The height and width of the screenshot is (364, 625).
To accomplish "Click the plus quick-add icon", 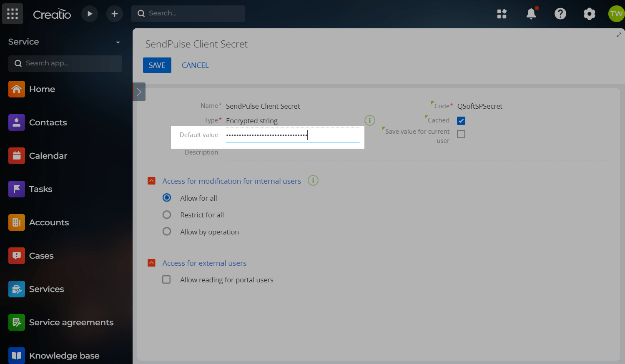I will tap(115, 14).
